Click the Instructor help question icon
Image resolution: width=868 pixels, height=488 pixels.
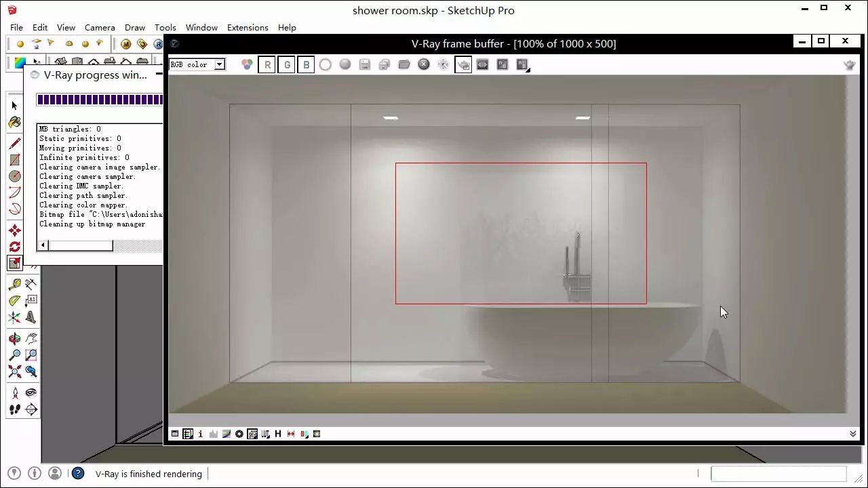pyautogui.click(x=78, y=474)
